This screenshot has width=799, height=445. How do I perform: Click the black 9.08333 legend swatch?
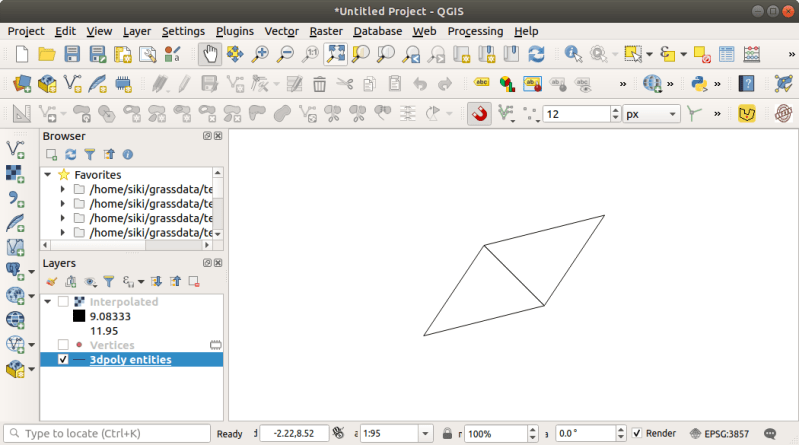[79, 316]
